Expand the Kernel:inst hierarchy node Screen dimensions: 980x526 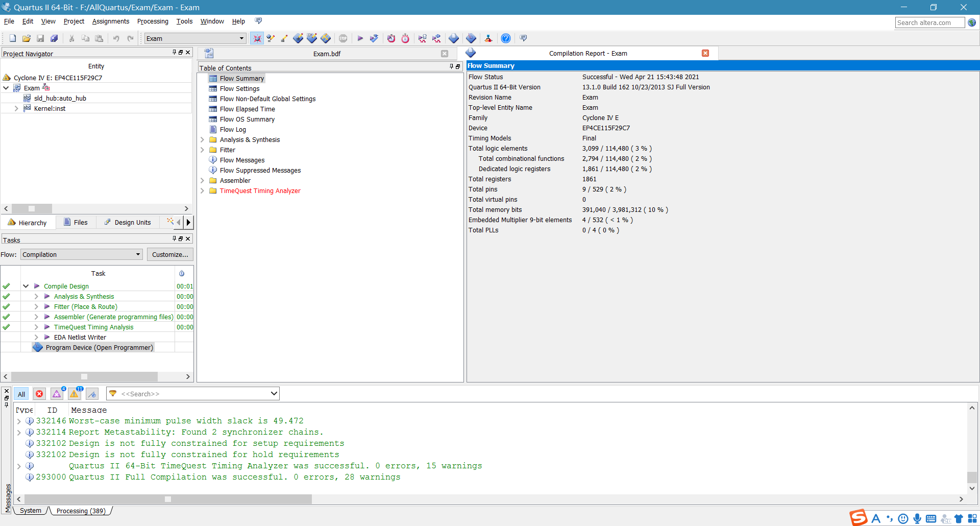(x=16, y=108)
